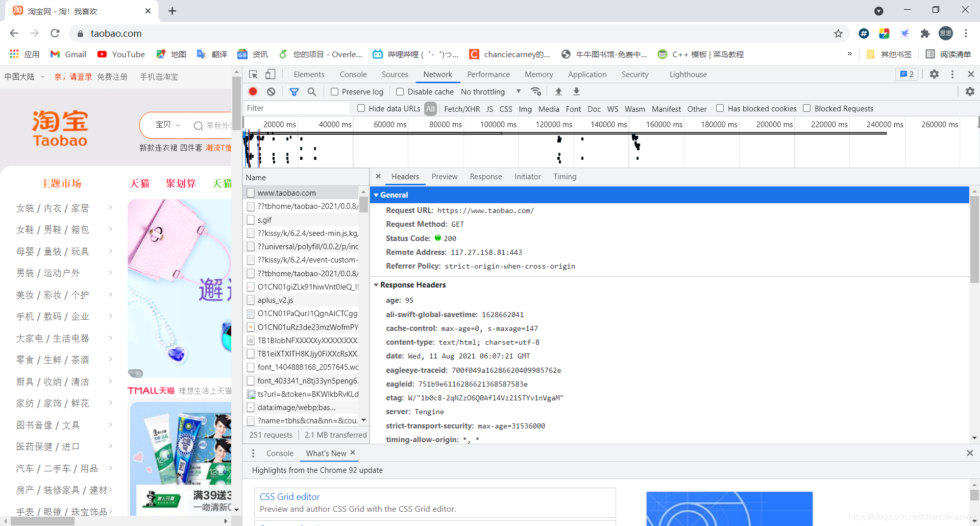Image resolution: width=980 pixels, height=526 pixels.
Task: Close request details pane
Action: point(378,176)
